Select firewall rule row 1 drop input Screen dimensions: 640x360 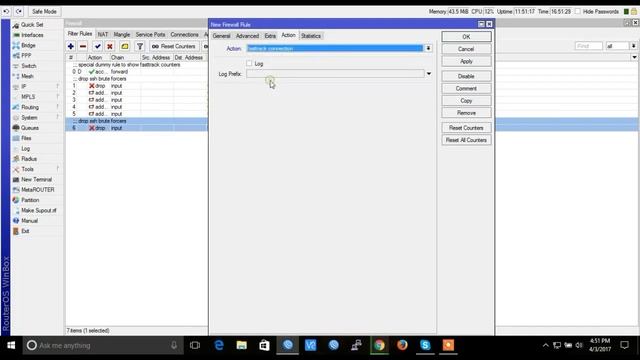click(137, 86)
